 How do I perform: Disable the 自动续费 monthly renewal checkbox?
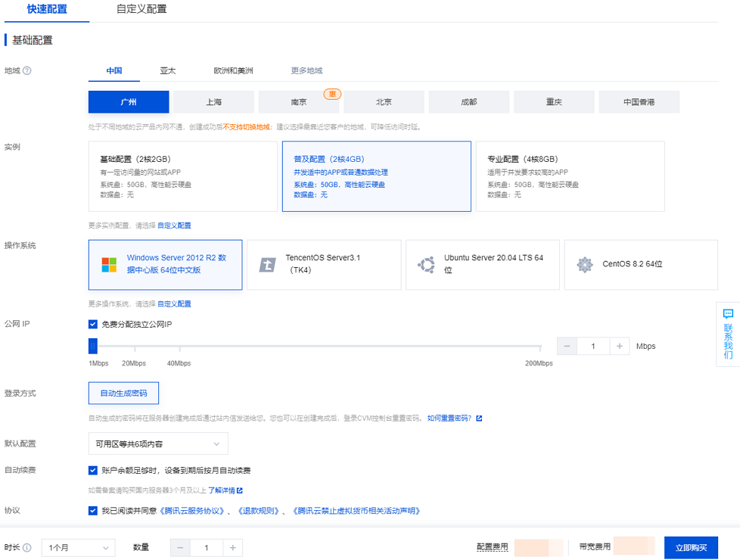93,470
